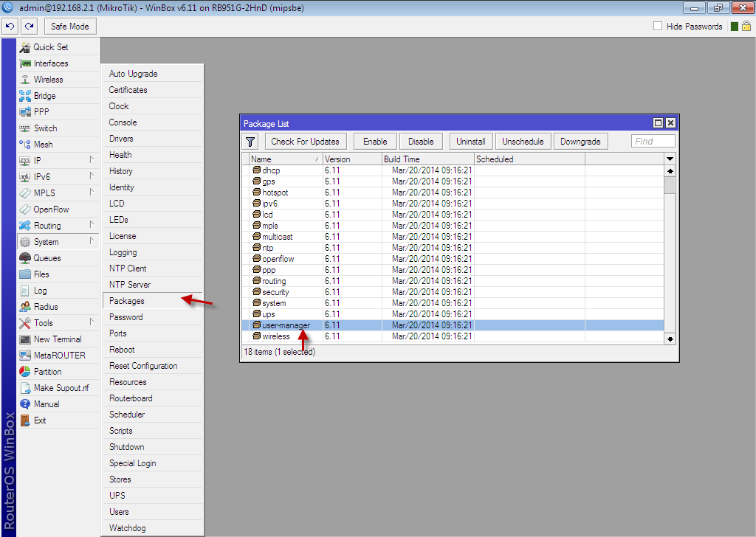Click the Check For Updates button
Image resolution: width=756 pixels, height=537 pixels.
tap(305, 142)
